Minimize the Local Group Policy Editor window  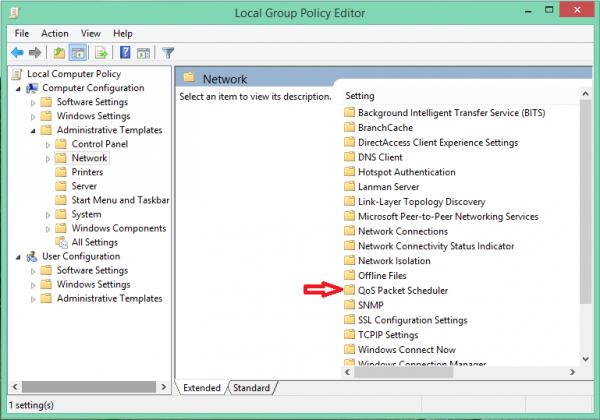pos(528,11)
